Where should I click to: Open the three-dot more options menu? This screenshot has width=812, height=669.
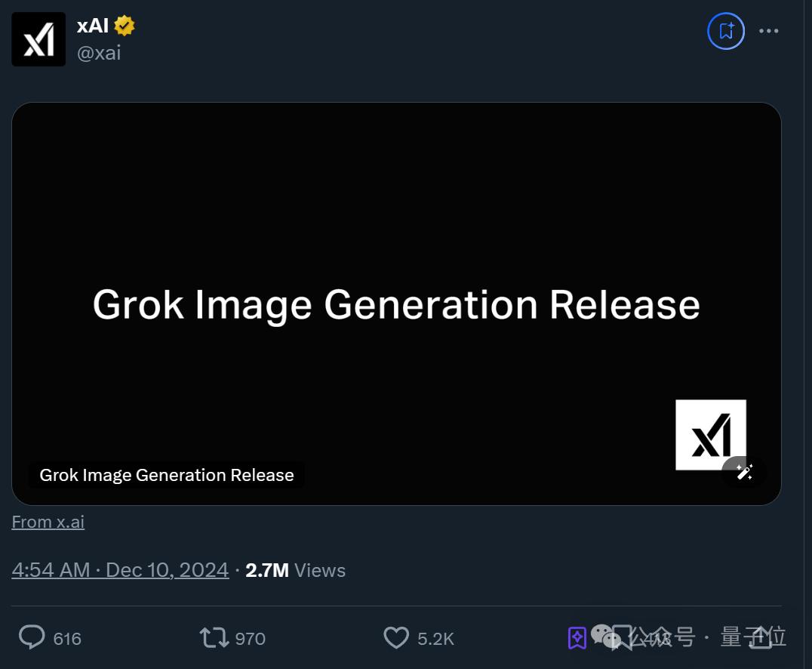pos(768,31)
